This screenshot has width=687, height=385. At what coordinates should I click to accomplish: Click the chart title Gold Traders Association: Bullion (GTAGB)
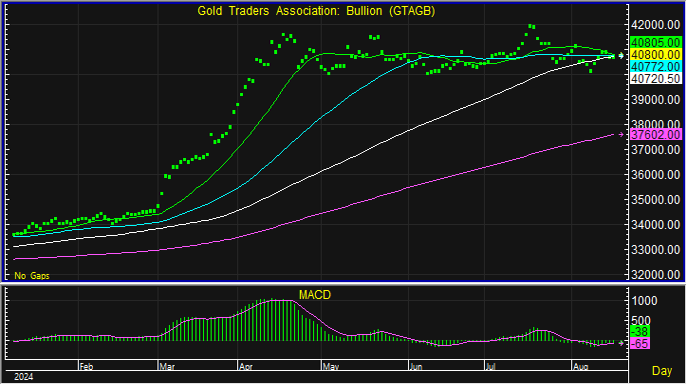point(316,11)
